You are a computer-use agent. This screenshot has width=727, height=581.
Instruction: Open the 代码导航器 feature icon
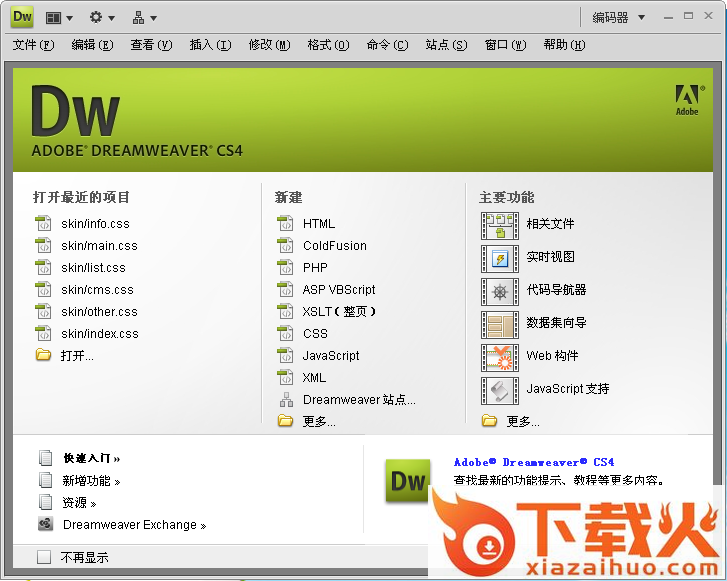click(x=500, y=291)
